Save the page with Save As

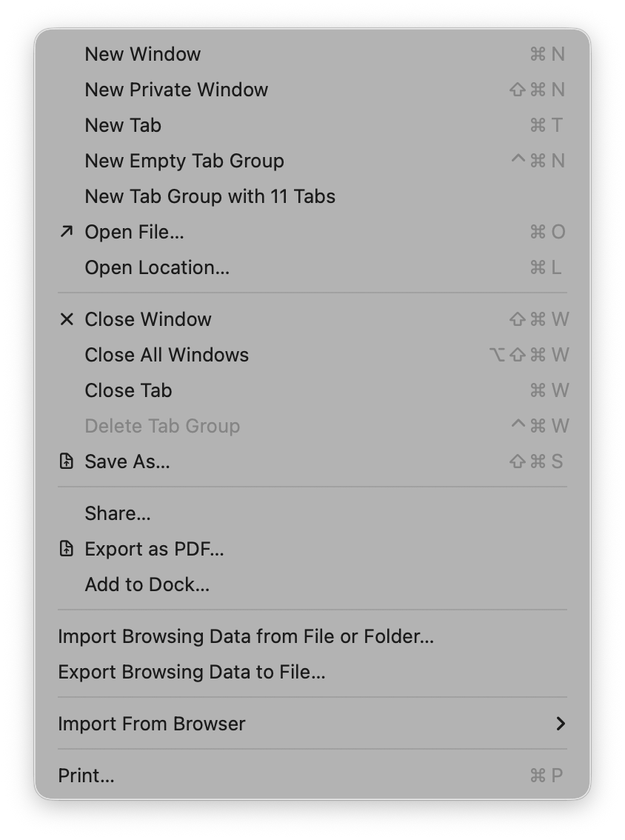coord(128,461)
